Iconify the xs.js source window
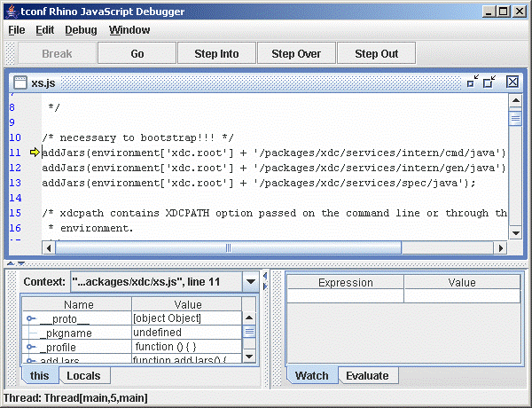The image size is (532, 408). [x=473, y=82]
